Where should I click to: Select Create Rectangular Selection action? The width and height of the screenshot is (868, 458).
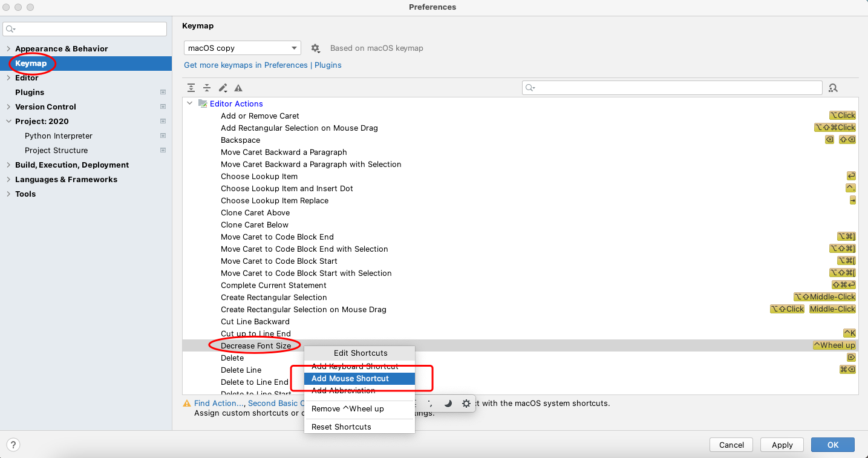click(x=520, y=297)
